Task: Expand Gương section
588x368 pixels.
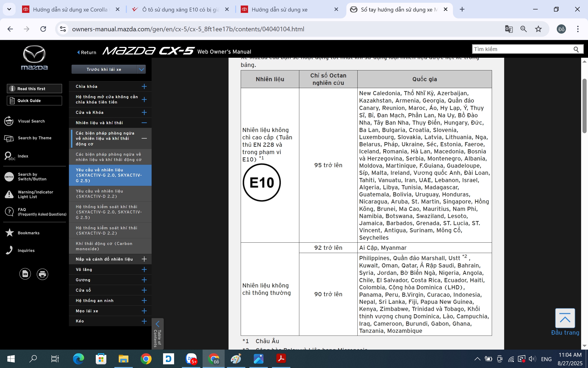Action: (144, 280)
